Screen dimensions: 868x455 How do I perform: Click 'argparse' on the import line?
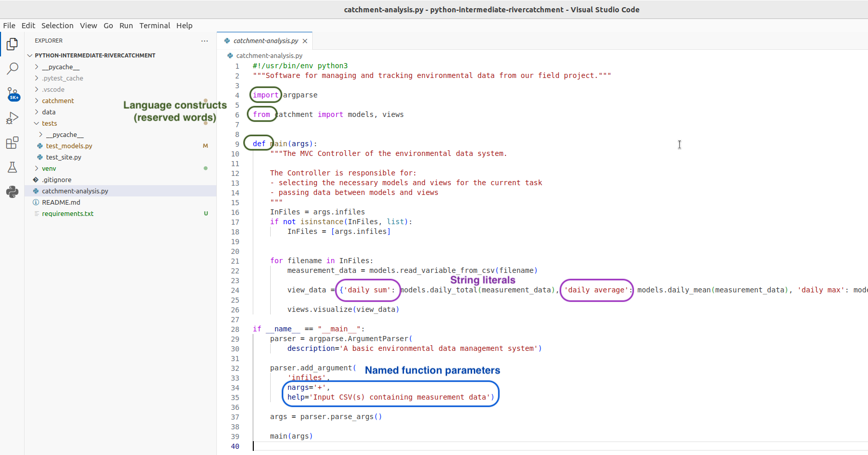point(300,95)
